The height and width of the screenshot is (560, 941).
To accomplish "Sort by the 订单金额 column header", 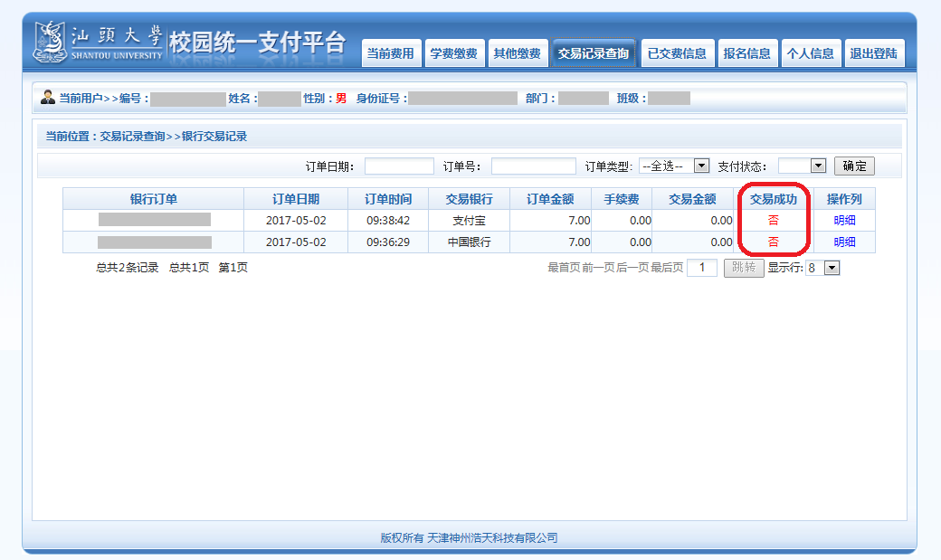I will (550, 199).
